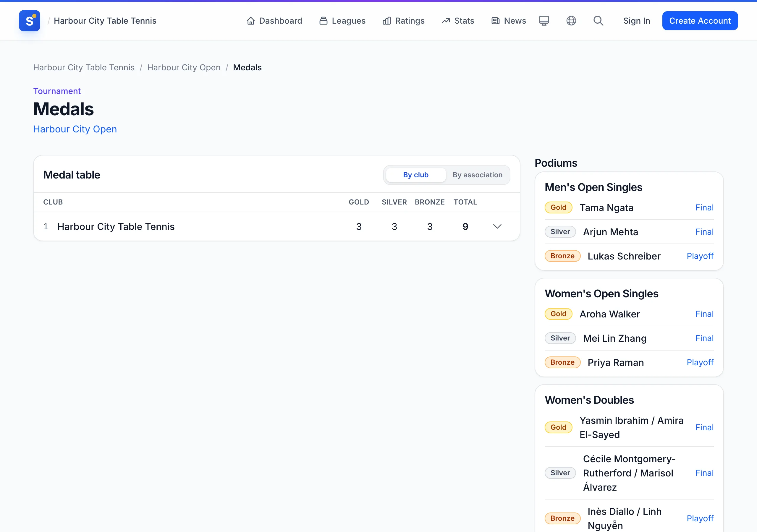Open Playoff link for Lukas Schreiber
The height and width of the screenshot is (532, 757).
[700, 256]
